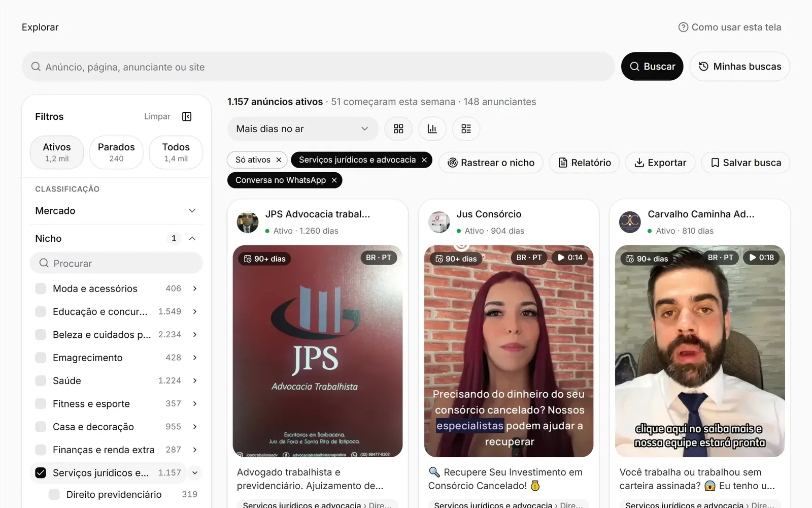812x508 pixels.
Task: Check Moda e acessórios niche
Action: [x=41, y=289]
